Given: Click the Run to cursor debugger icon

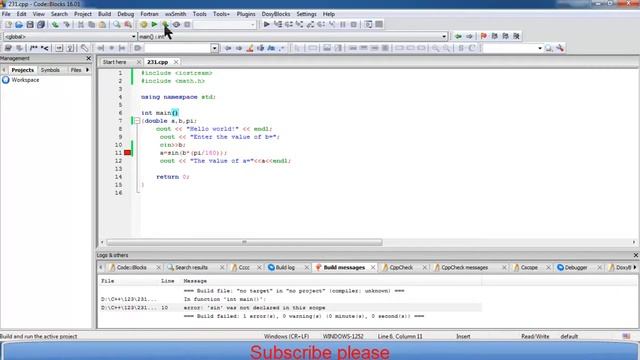Looking at the screenshot, I should point(278,24).
